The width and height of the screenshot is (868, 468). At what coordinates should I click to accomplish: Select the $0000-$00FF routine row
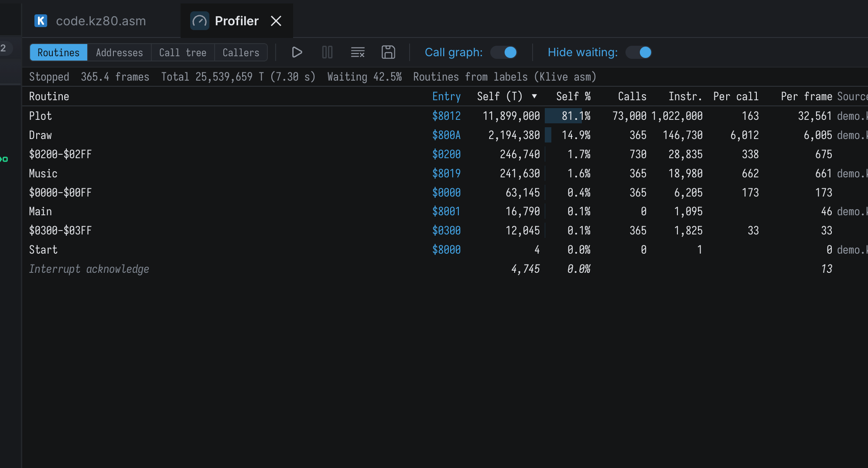[445, 193]
